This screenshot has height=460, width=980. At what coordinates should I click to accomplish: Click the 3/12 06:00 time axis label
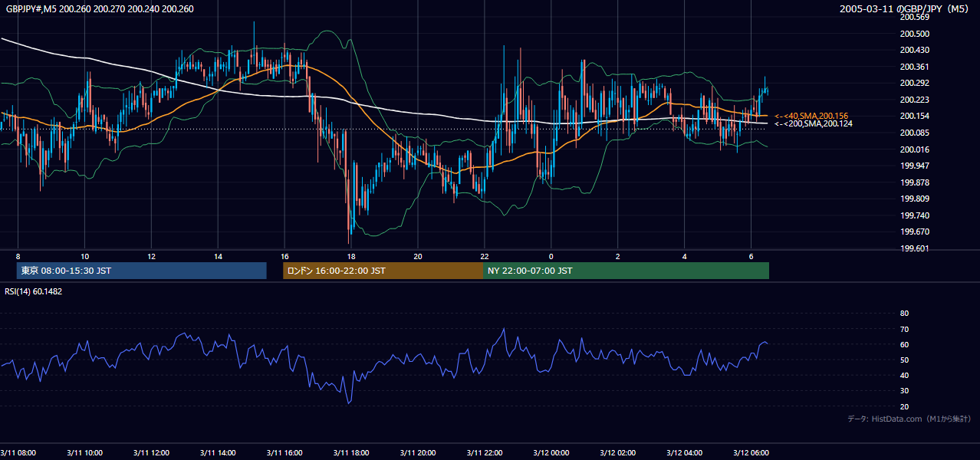click(x=751, y=452)
